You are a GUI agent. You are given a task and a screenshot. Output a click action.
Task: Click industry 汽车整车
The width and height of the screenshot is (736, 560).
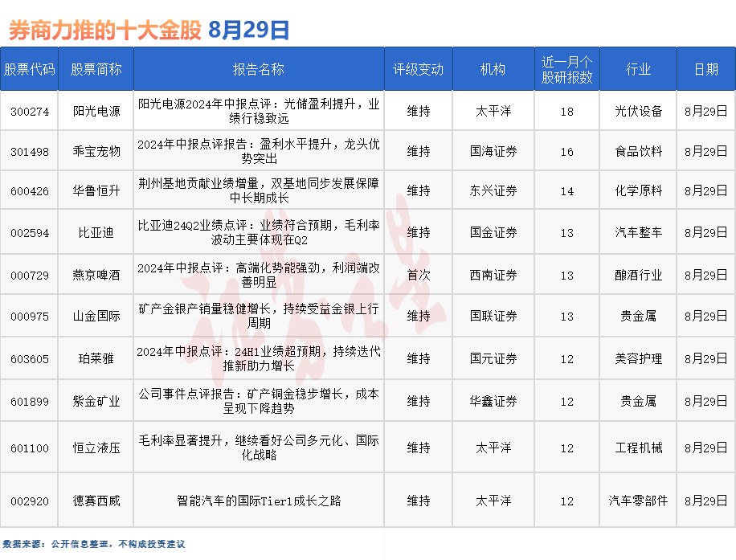[638, 232]
